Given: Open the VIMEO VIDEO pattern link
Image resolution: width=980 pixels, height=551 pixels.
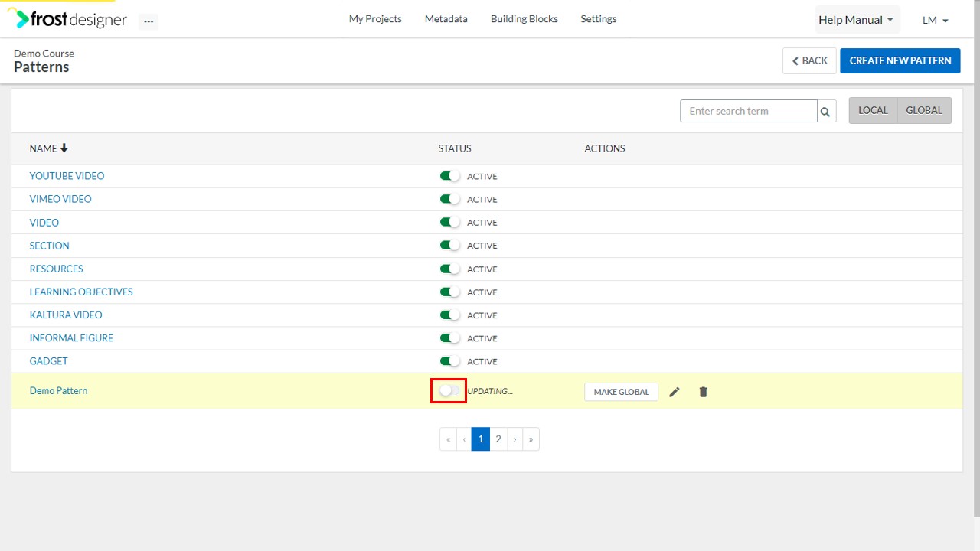Looking at the screenshot, I should coord(60,199).
